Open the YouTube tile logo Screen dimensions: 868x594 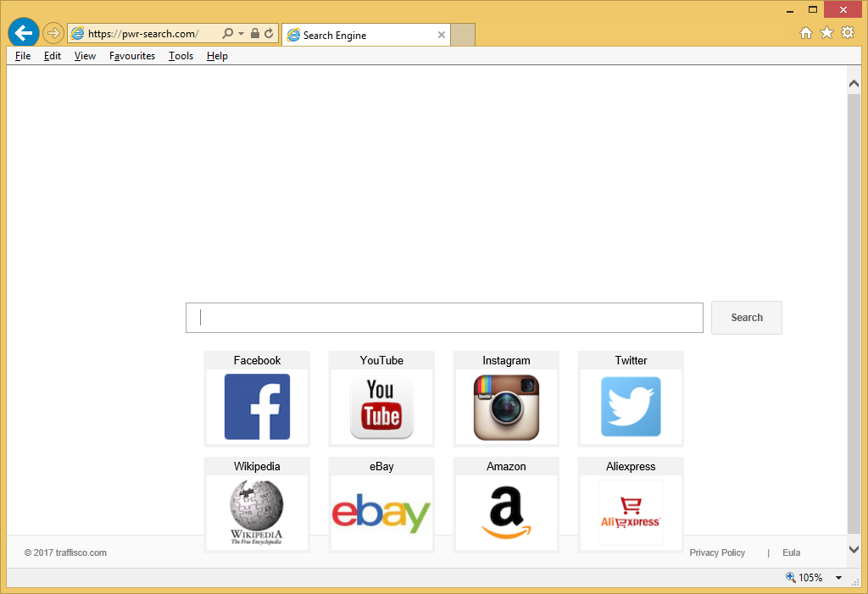tap(381, 407)
